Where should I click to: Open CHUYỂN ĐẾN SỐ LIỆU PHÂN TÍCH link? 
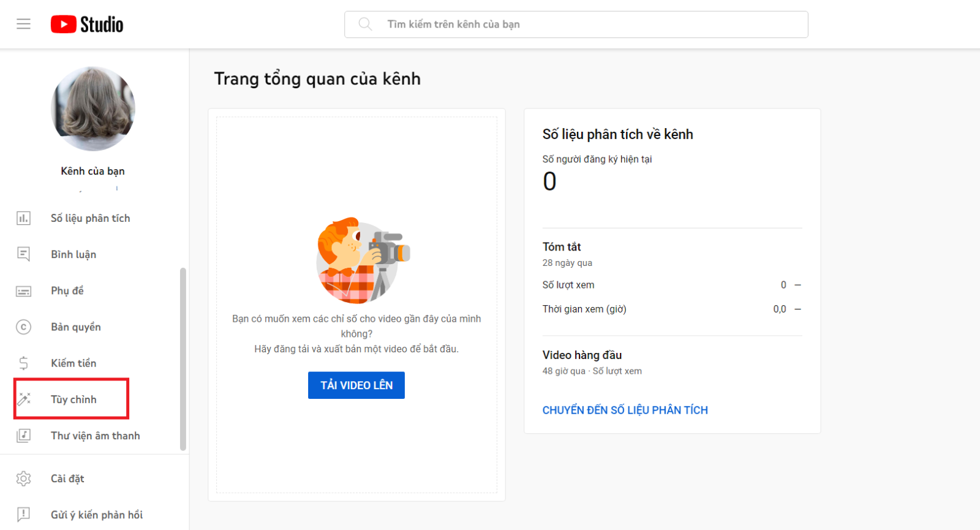(x=625, y=410)
